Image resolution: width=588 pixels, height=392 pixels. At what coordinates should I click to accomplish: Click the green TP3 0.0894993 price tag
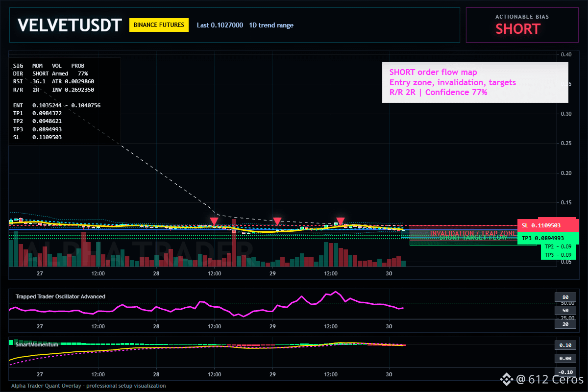tap(548, 238)
